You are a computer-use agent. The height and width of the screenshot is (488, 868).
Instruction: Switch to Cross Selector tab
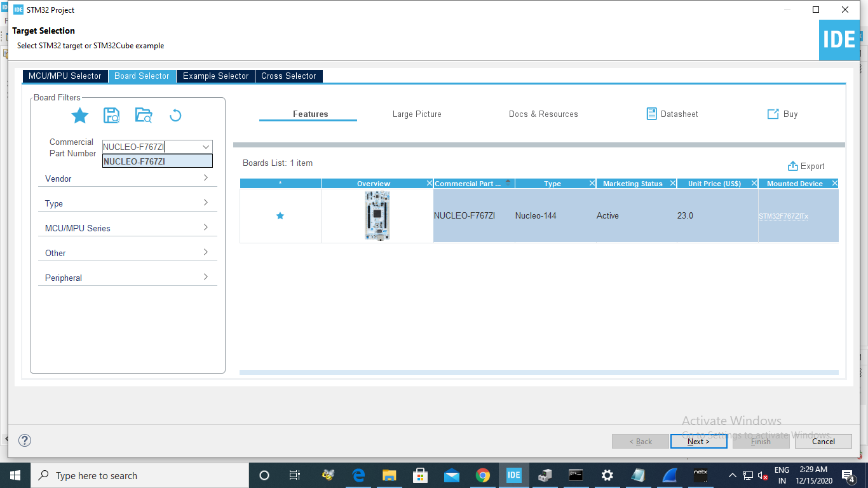click(x=288, y=76)
